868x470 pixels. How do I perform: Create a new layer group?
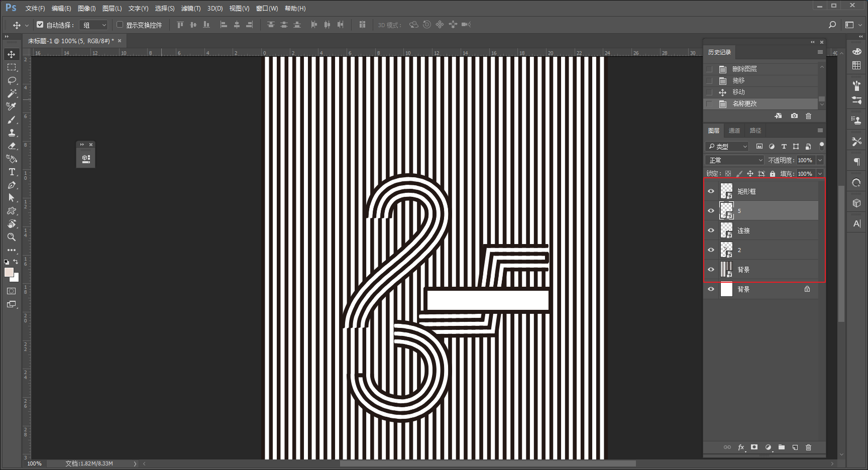click(782, 447)
